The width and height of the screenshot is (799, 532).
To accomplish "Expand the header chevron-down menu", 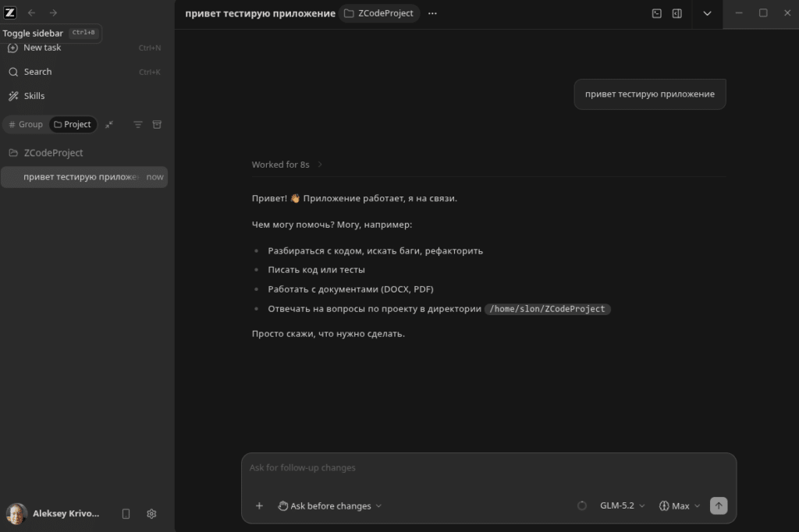I will tap(707, 13).
